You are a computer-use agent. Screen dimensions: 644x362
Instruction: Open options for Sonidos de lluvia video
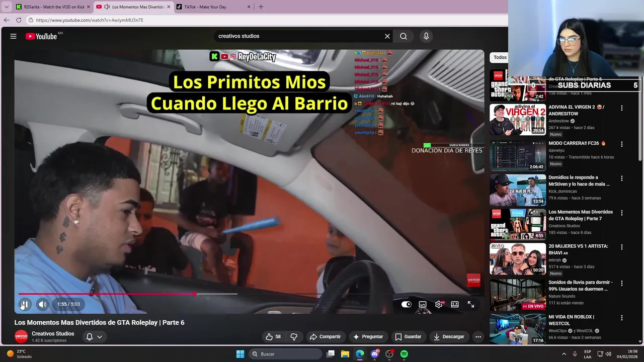622,283
